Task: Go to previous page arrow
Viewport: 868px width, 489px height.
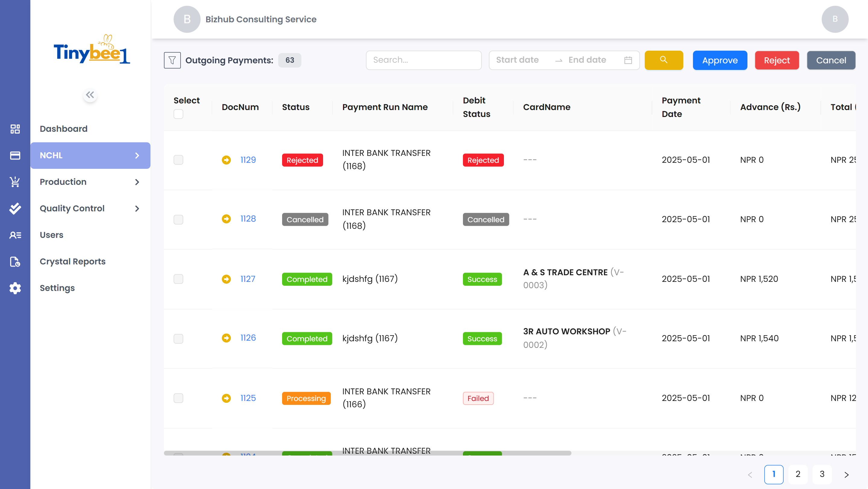Action: pos(750,475)
